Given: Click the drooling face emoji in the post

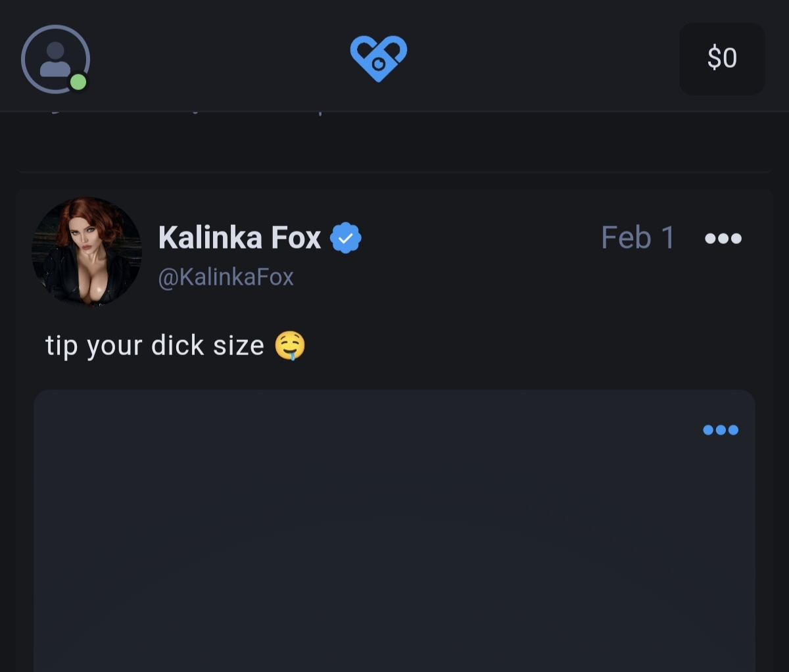Looking at the screenshot, I should (290, 346).
